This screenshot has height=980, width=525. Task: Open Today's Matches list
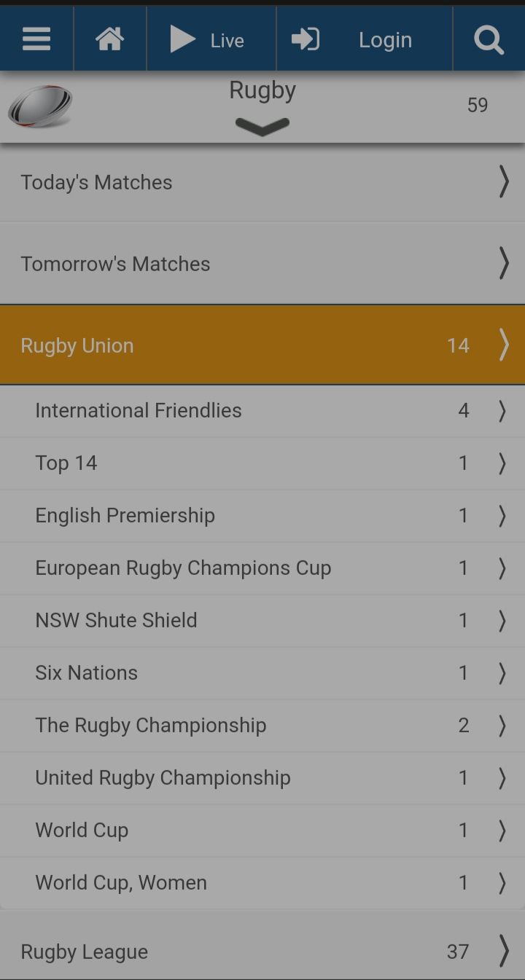tap(262, 182)
